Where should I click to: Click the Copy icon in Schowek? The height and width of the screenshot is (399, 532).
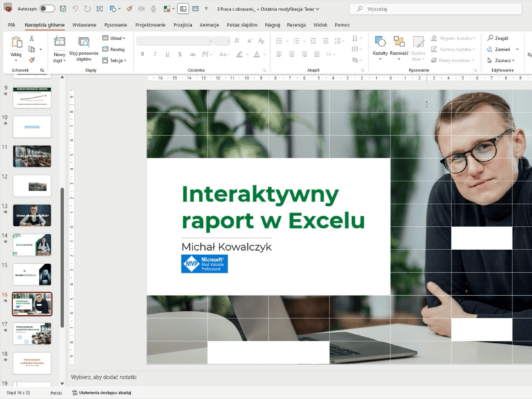[32, 49]
